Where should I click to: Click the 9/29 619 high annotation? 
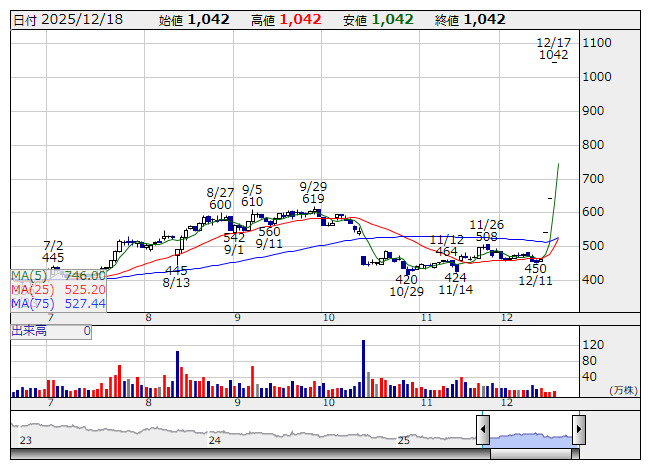pyautogui.click(x=313, y=193)
